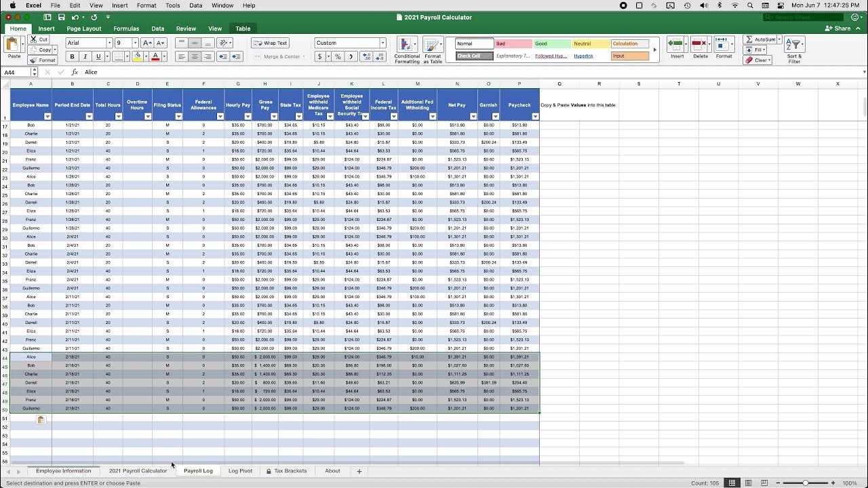Decrease indent with the left indent icon
Image resolution: width=868 pixels, height=488 pixels.
coord(222,57)
